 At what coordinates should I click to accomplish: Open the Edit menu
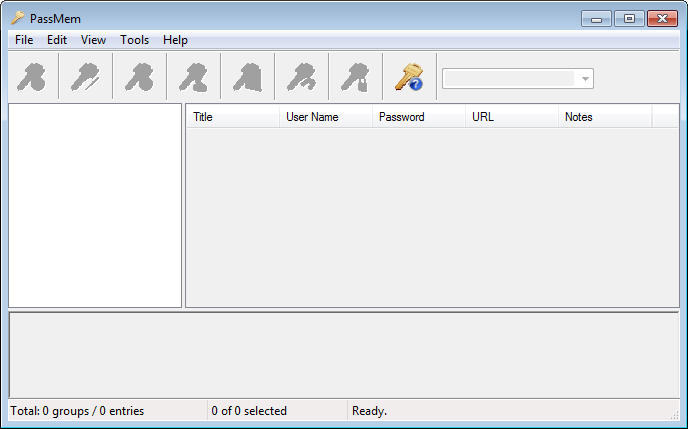[57, 40]
